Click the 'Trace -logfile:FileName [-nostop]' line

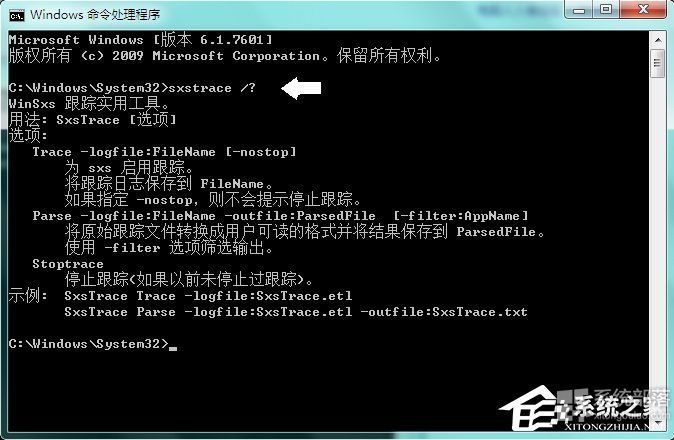pos(164,152)
